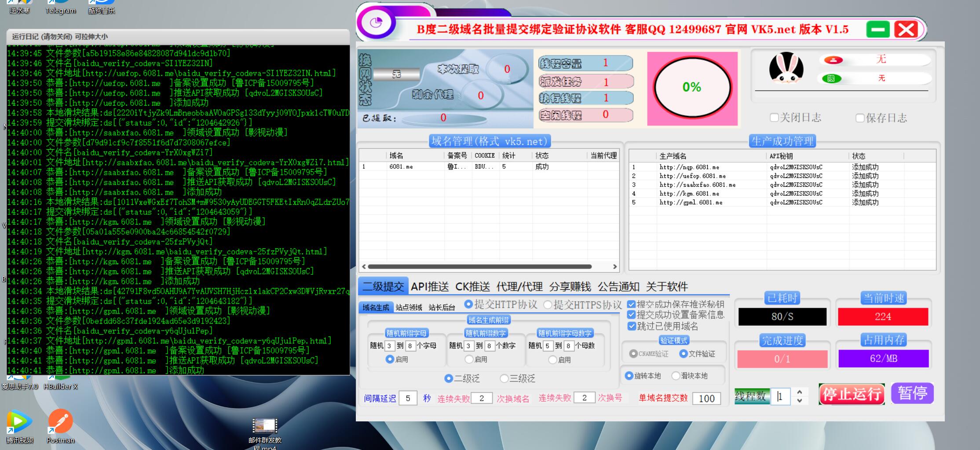Switch to API推送 tab
Viewport: 980px width, 450px height.
pos(430,287)
